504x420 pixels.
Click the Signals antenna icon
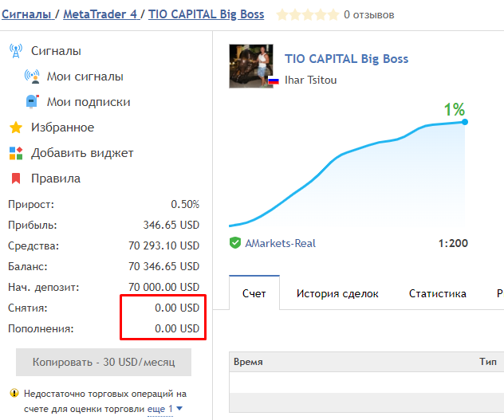coord(16,51)
